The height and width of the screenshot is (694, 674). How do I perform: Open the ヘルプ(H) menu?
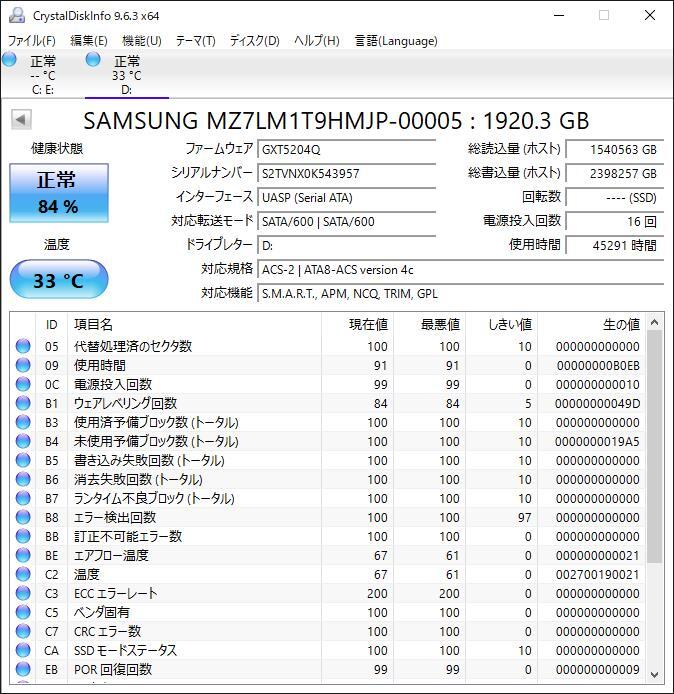point(317,41)
